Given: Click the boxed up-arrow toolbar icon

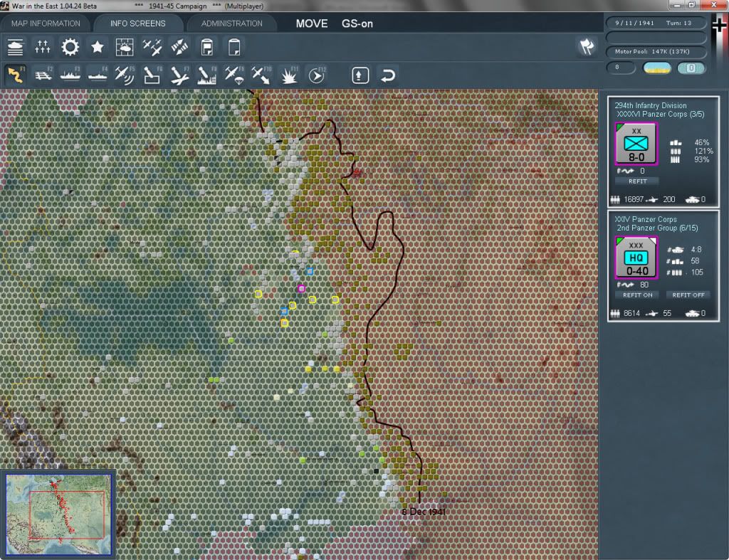Looking at the screenshot, I should (360, 75).
